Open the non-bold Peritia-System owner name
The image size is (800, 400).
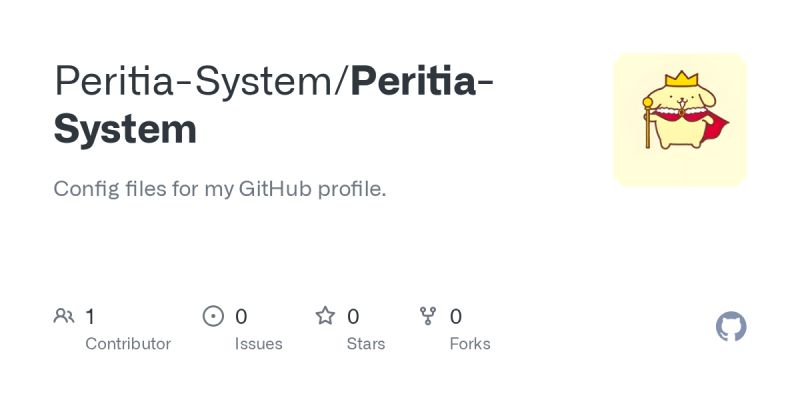pyautogui.click(x=194, y=82)
